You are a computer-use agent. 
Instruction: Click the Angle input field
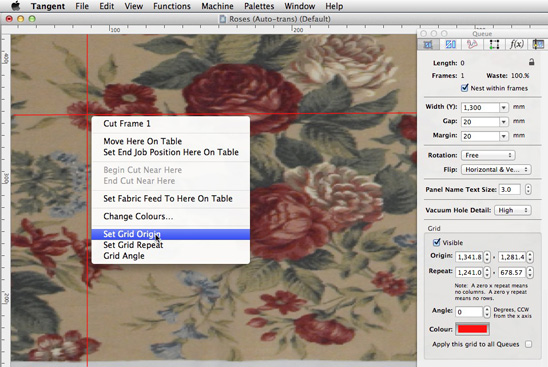[469, 312]
